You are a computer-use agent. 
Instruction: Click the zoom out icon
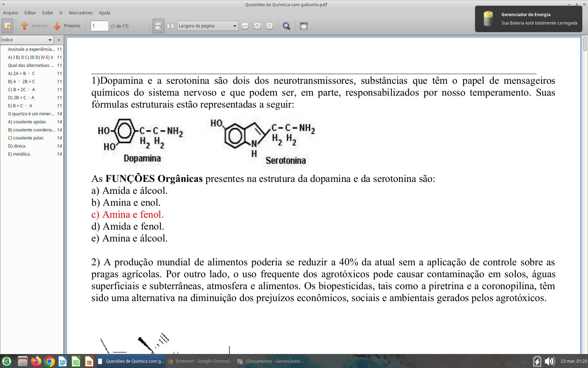tap(245, 26)
